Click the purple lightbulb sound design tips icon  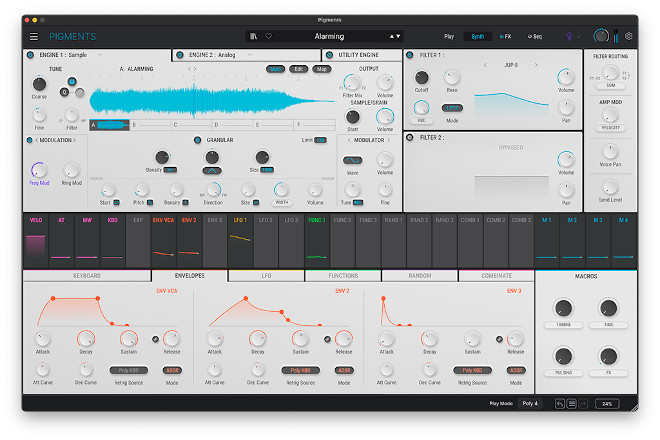coord(569,37)
